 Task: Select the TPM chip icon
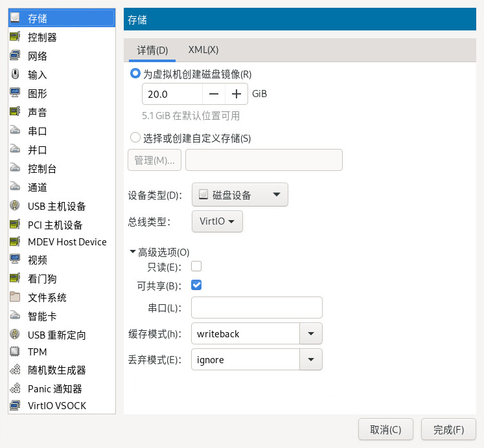click(x=15, y=352)
